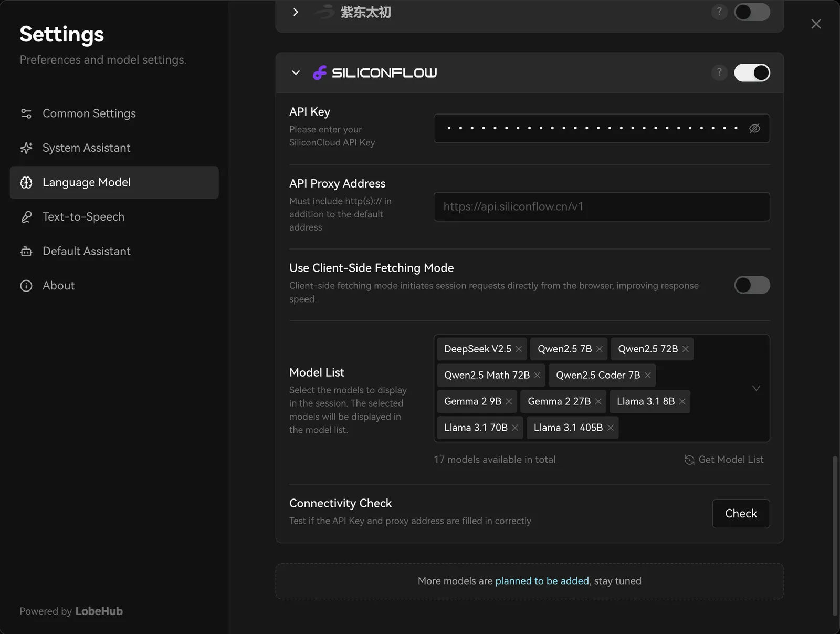Reveal the API key with eye icon
Viewport: 840px width, 634px height.
(x=754, y=128)
